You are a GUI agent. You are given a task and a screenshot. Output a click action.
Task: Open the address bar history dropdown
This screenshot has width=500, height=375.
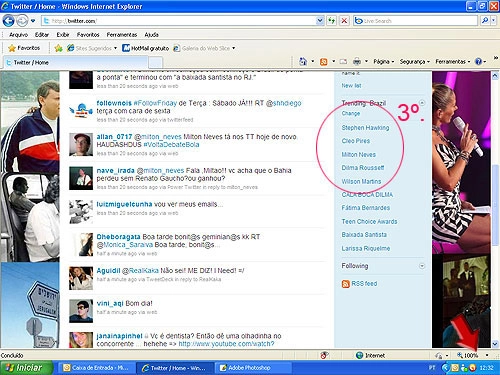320,21
